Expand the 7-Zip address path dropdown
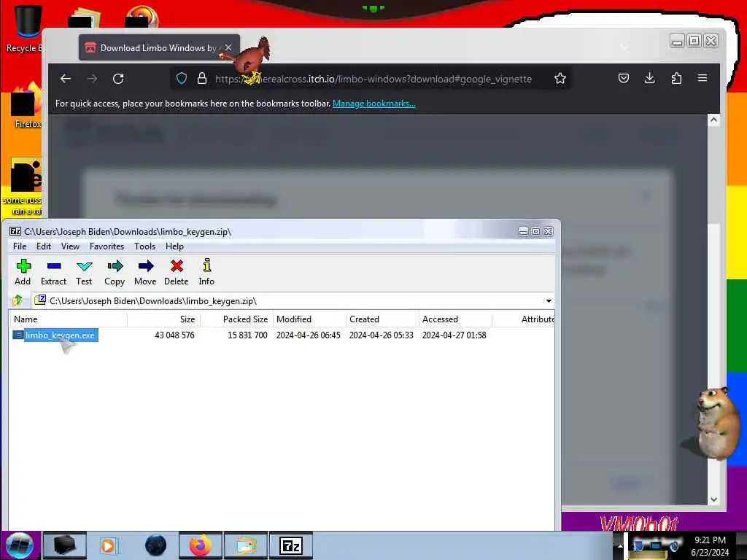Viewport: 747px width, 560px height. [549, 301]
